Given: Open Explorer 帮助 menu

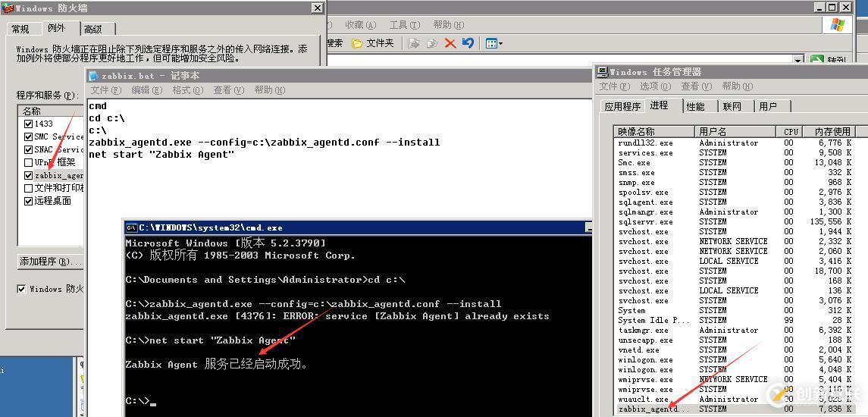Looking at the screenshot, I should pyautogui.click(x=448, y=25).
